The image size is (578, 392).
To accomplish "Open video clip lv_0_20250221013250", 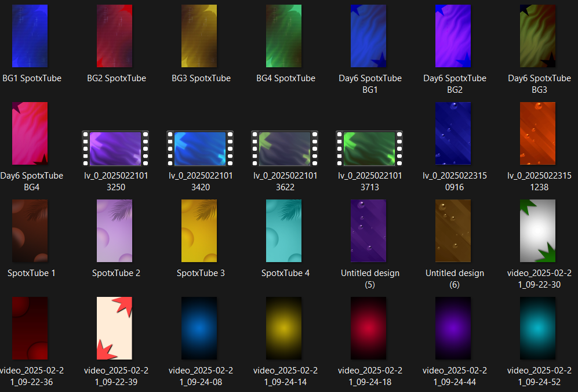I will 115,148.
